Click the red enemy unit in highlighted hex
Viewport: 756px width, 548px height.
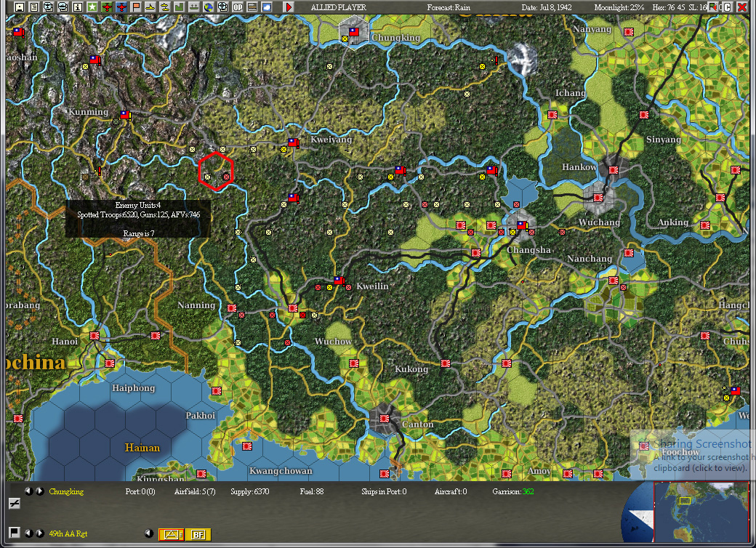coord(226,177)
